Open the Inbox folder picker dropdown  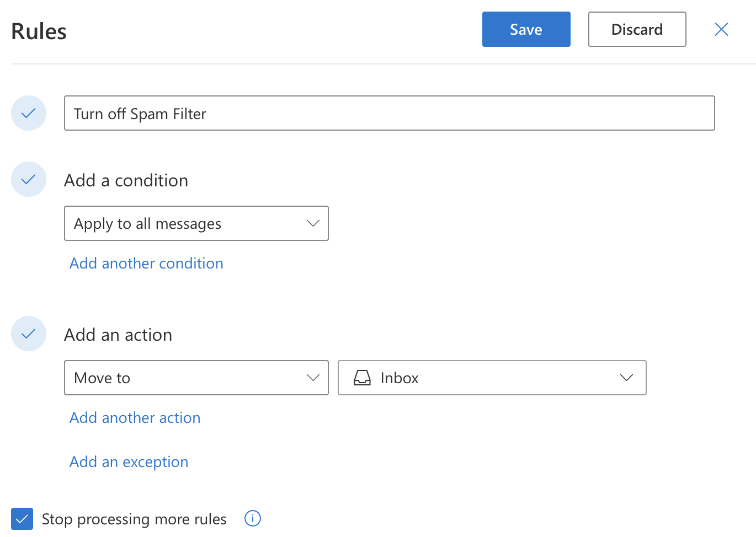[491, 378]
